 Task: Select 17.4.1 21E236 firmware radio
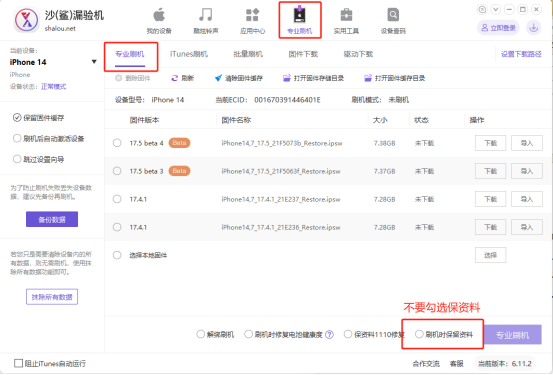117,227
